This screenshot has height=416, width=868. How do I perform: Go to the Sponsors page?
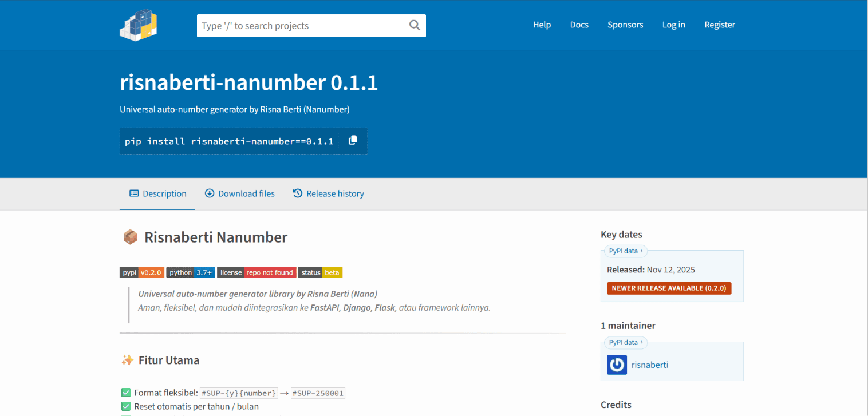coord(625,25)
